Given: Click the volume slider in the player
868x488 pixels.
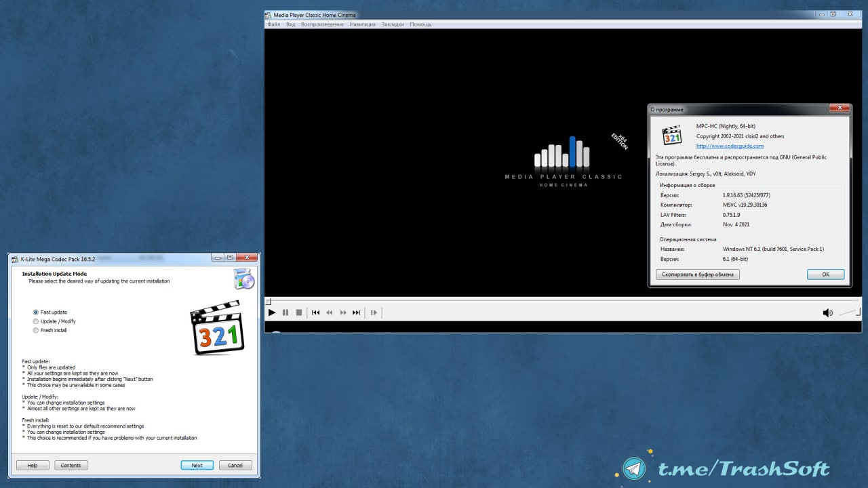Looking at the screenshot, I should (849, 312).
